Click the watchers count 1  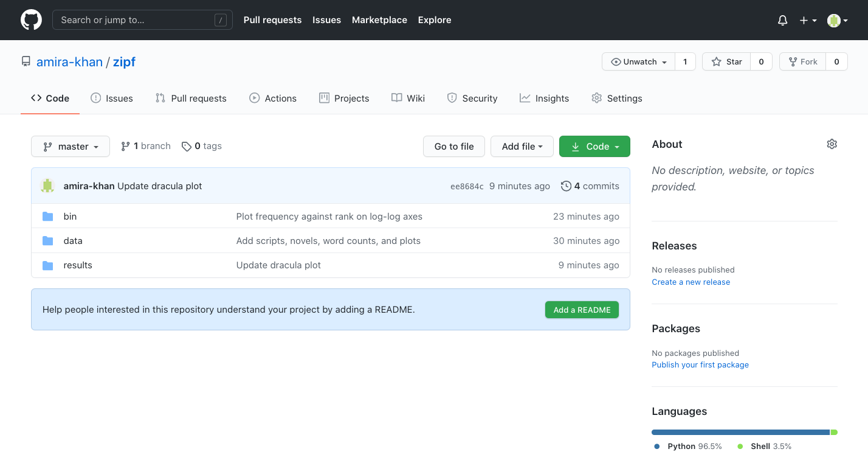[685, 62]
